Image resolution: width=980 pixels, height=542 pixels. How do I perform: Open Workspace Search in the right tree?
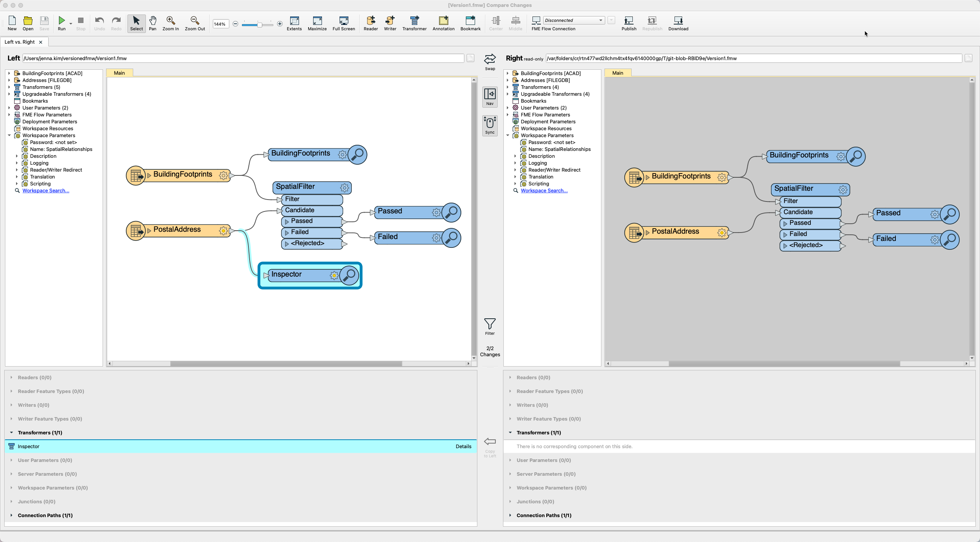click(544, 190)
